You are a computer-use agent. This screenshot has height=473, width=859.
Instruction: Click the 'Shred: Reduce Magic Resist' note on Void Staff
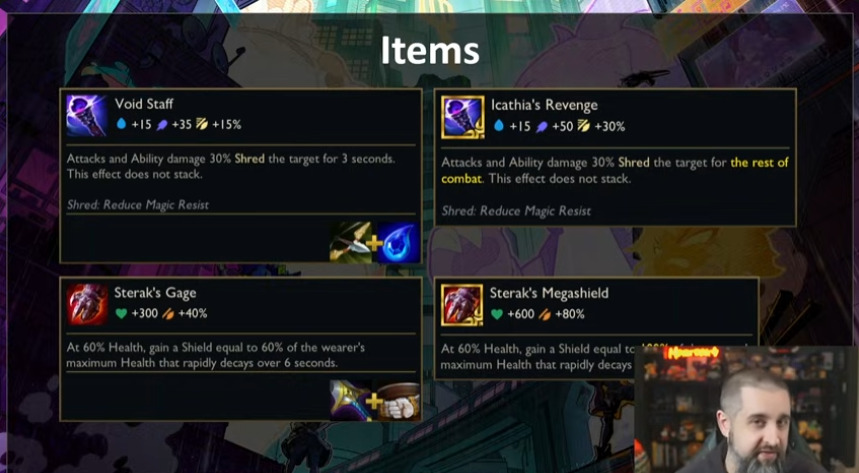click(x=138, y=205)
